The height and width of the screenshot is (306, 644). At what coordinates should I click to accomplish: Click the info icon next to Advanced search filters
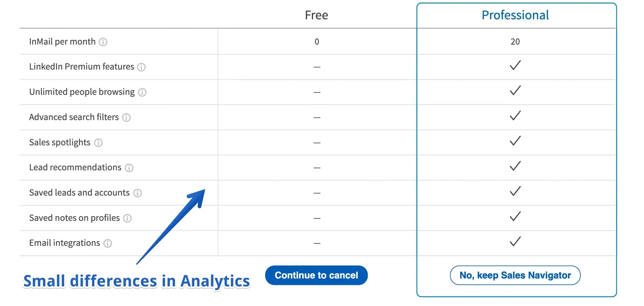[126, 118]
